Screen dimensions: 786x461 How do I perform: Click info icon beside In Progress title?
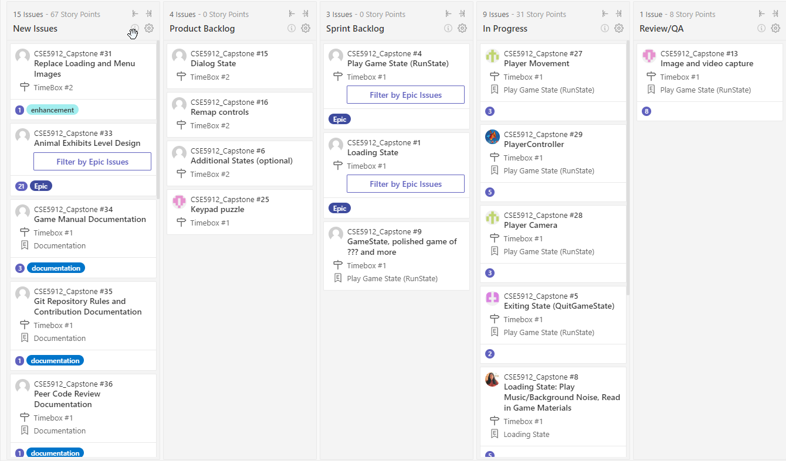tap(605, 29)
